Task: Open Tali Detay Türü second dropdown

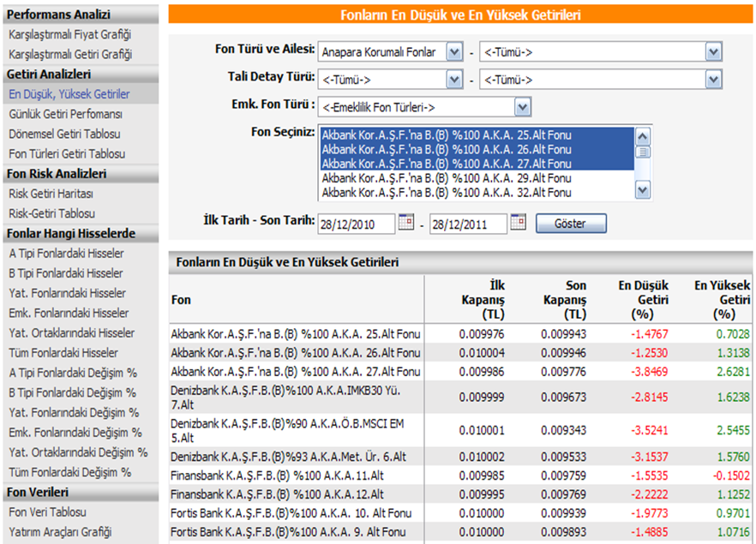Action: point(713,80)
